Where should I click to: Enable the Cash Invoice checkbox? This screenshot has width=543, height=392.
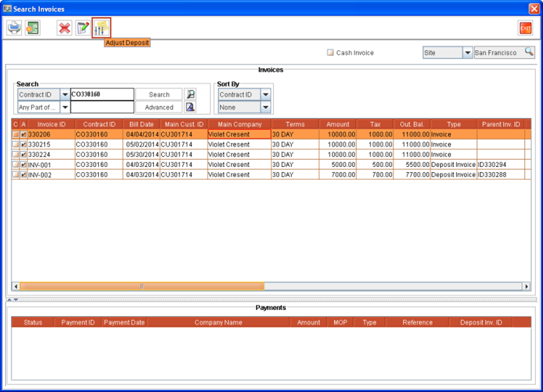point(330,53)
